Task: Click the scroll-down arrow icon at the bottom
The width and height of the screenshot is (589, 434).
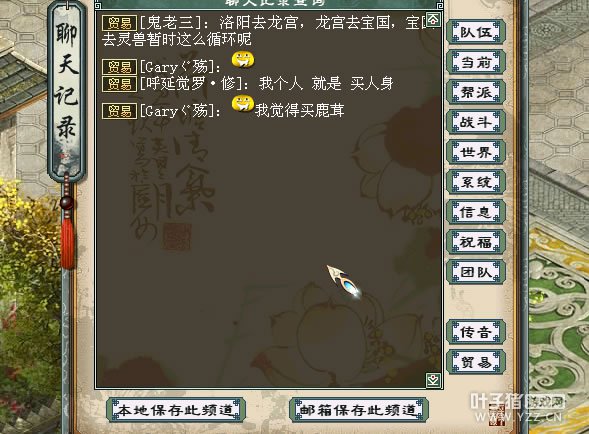Action: click(x=433, y=380)
